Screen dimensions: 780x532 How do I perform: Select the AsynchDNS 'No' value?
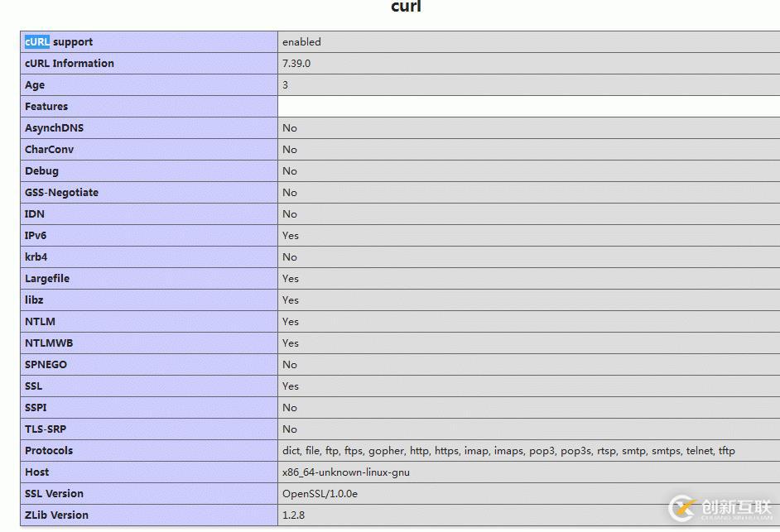[x=288, y=127]
